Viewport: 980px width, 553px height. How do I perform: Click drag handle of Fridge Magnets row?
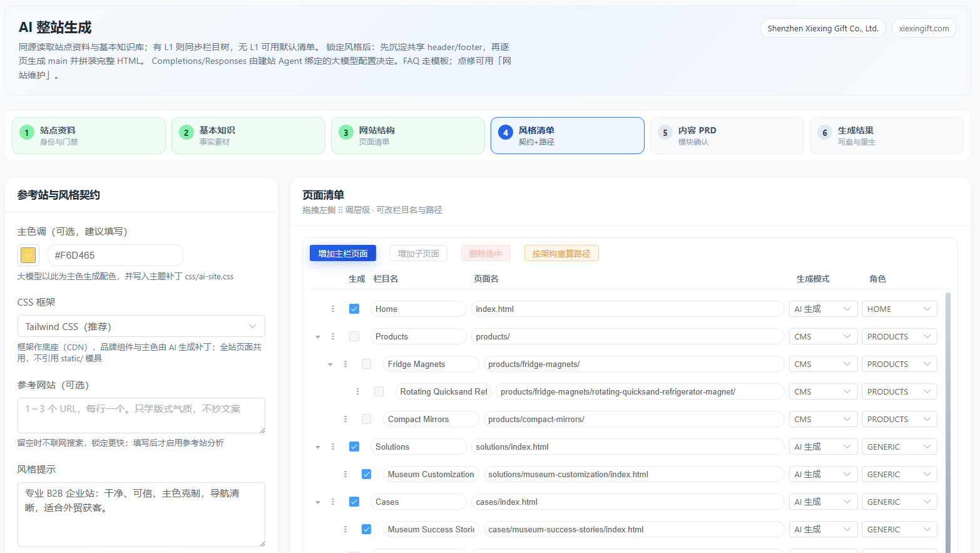[345, 364]
